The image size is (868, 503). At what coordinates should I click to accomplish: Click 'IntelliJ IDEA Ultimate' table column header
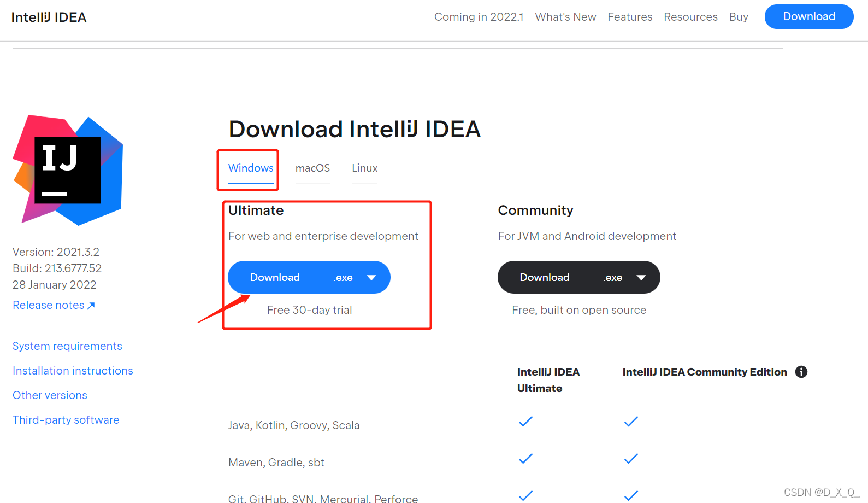coord(548,380)
